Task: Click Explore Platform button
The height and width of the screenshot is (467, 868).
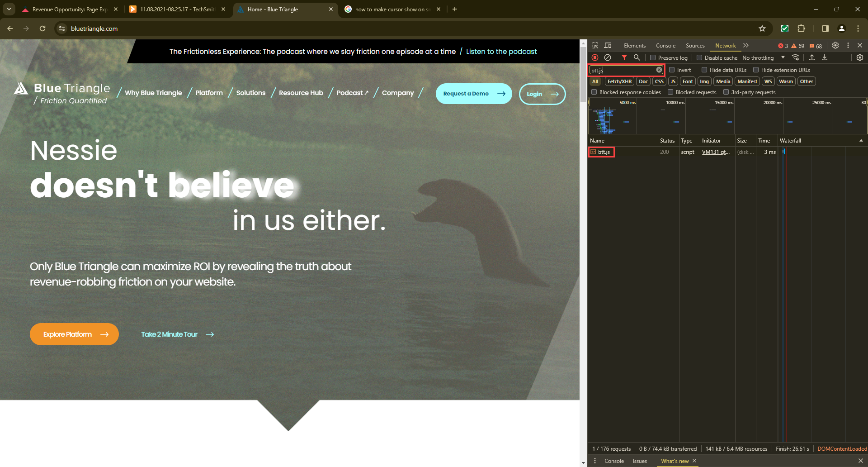Action: tap(74, 334)
